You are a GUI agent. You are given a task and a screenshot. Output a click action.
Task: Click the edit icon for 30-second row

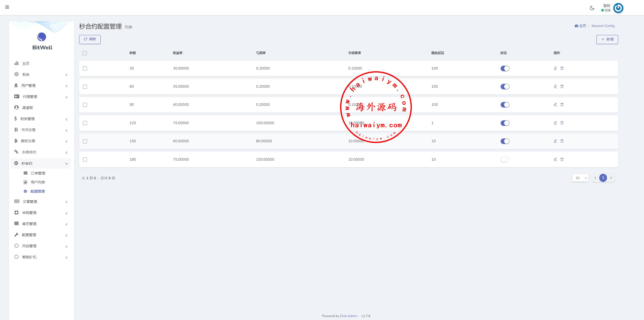coord(555,68)
